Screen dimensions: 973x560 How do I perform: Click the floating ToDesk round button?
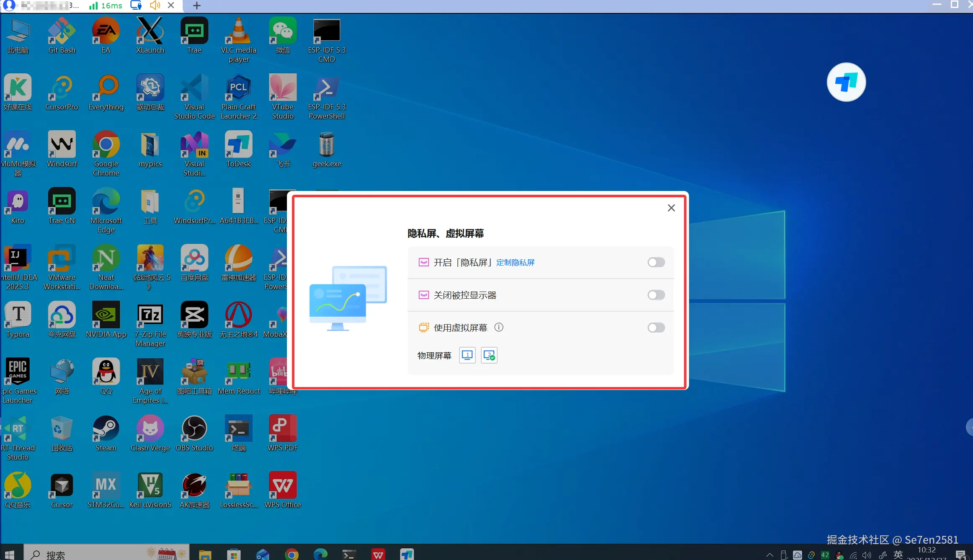(x=846, y=82)
